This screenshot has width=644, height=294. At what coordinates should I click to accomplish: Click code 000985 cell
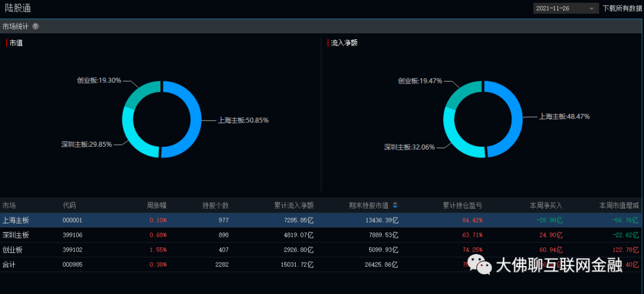point(72,265)
